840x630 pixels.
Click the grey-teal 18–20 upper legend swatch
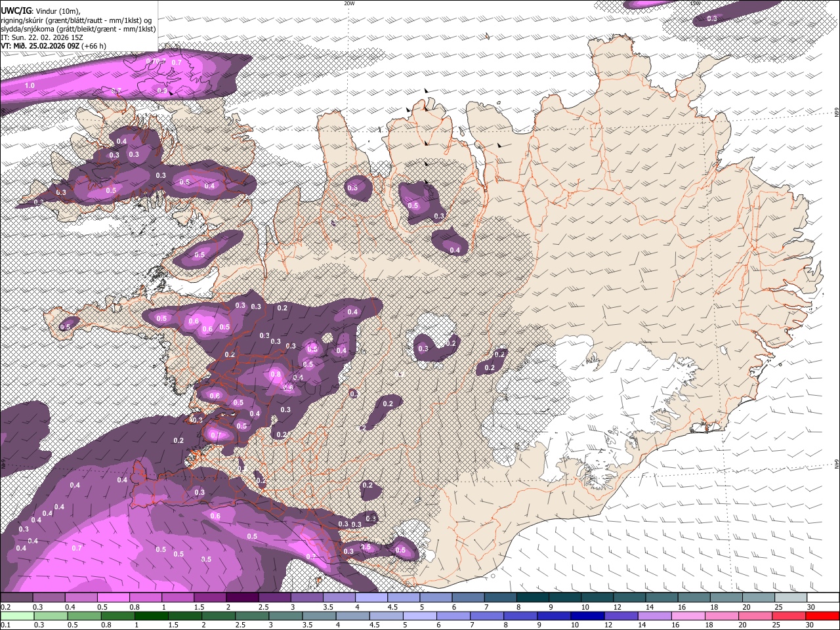726,597
